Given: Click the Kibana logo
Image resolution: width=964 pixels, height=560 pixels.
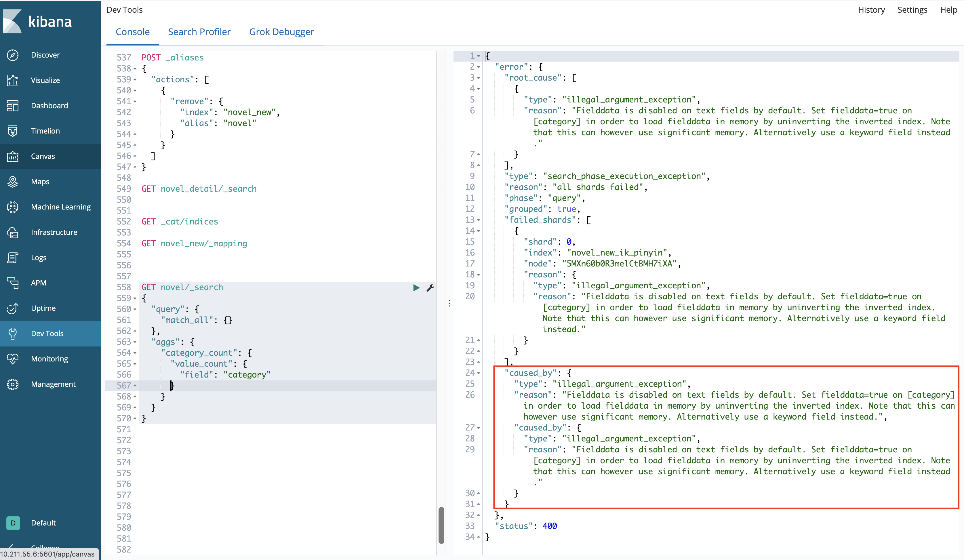Looking at the screenshot, I should point(37,21).
